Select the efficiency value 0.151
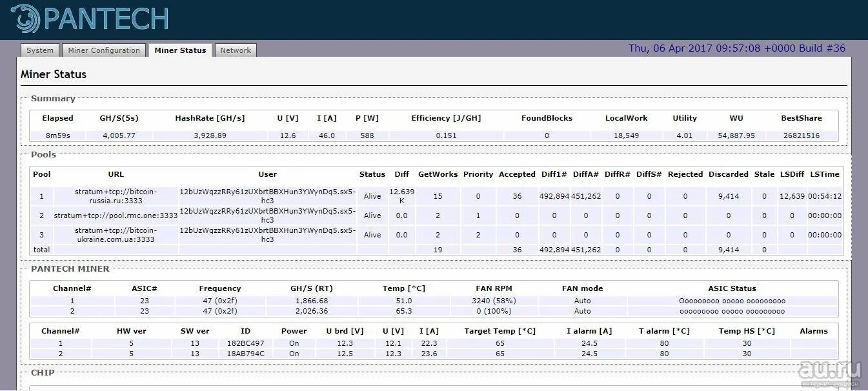The height and width of the screenshot is (391, 868). pos(446,135)
